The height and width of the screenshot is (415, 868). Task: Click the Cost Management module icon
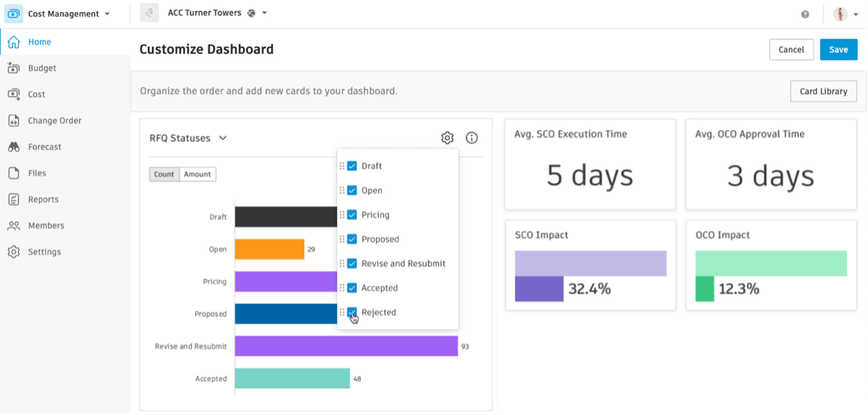pos(14,14)
